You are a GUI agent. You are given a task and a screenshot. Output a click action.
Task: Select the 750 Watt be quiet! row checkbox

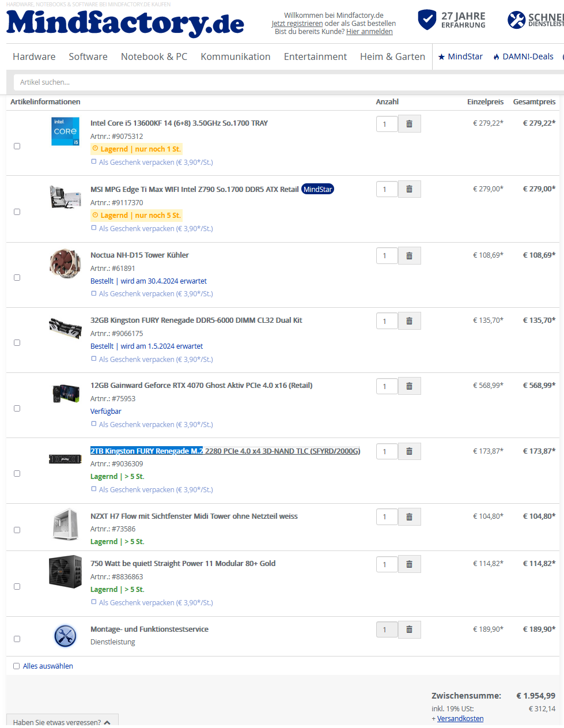coord(17,587)
